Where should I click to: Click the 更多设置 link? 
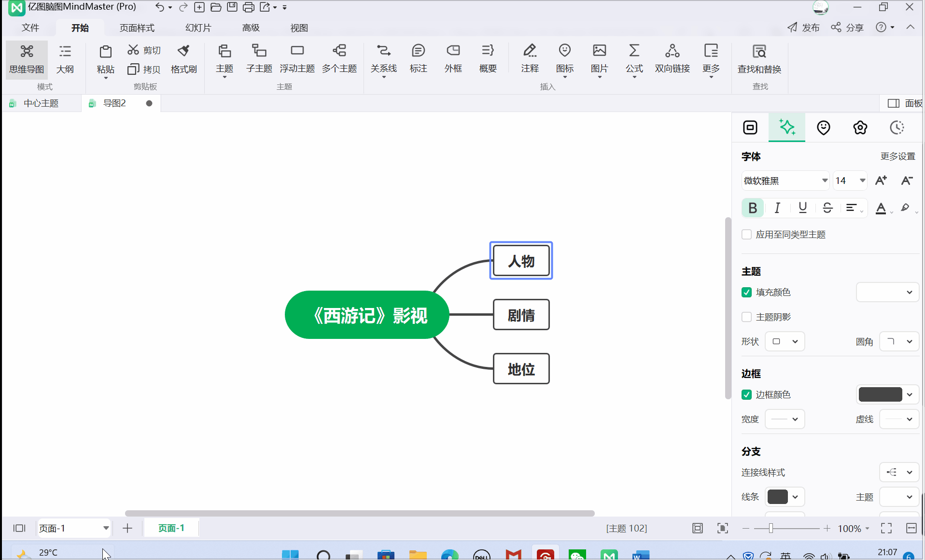point(897,156)
